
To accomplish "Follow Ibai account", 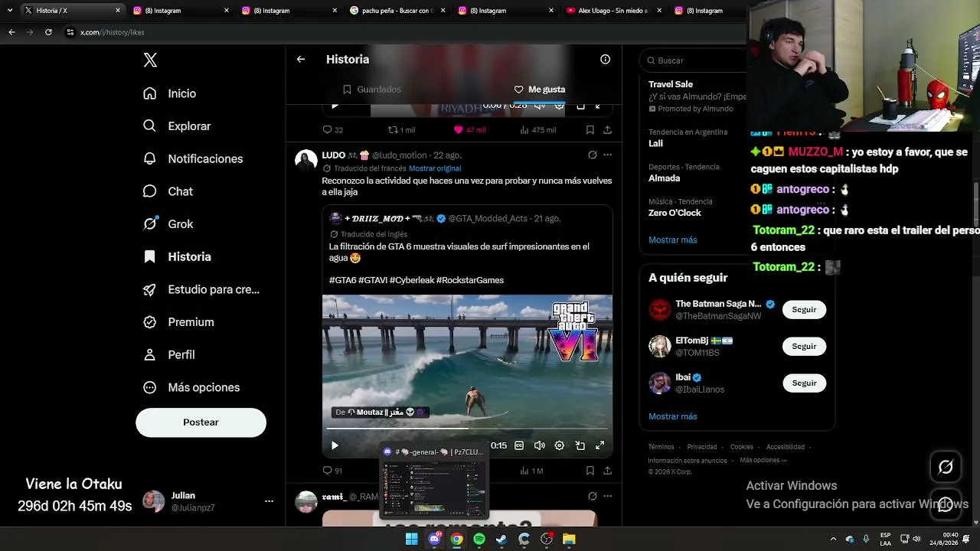I will click(x=804, y=383).
